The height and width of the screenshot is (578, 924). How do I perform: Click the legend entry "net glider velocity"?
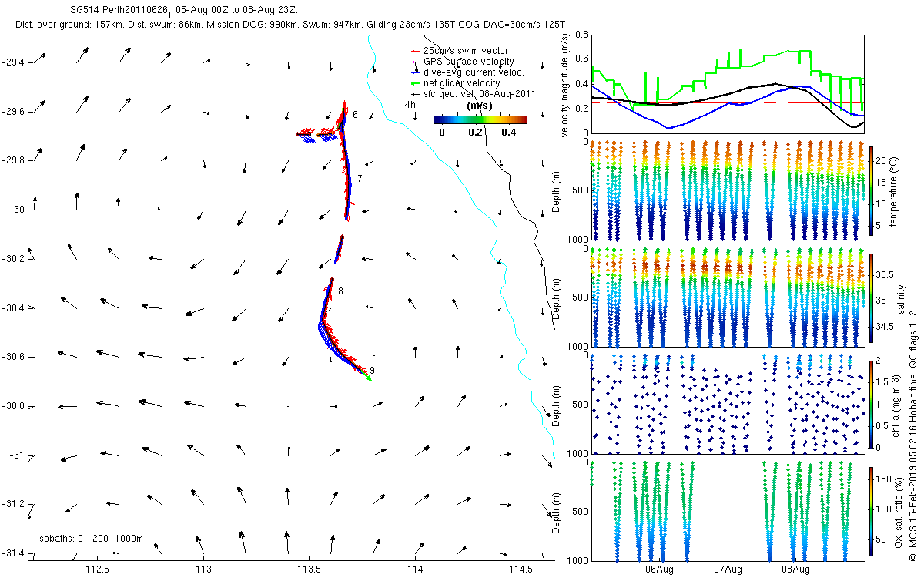[x=462, y=83]
